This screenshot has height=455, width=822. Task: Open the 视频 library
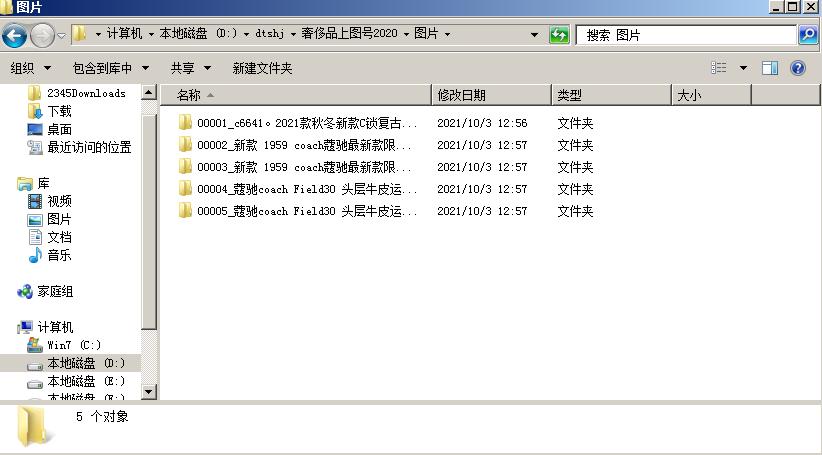click(x=59, y=201)
